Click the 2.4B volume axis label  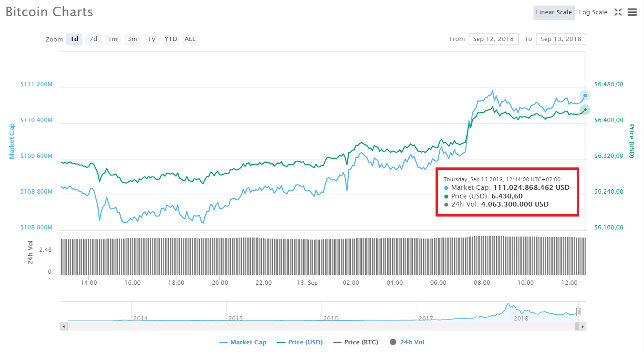pyautogui.click(x=45, y=249)
